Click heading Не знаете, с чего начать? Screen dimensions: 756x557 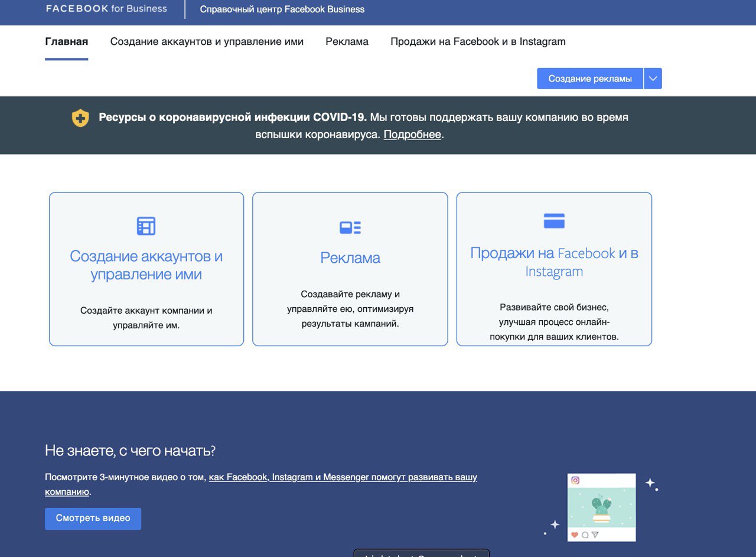131,451
